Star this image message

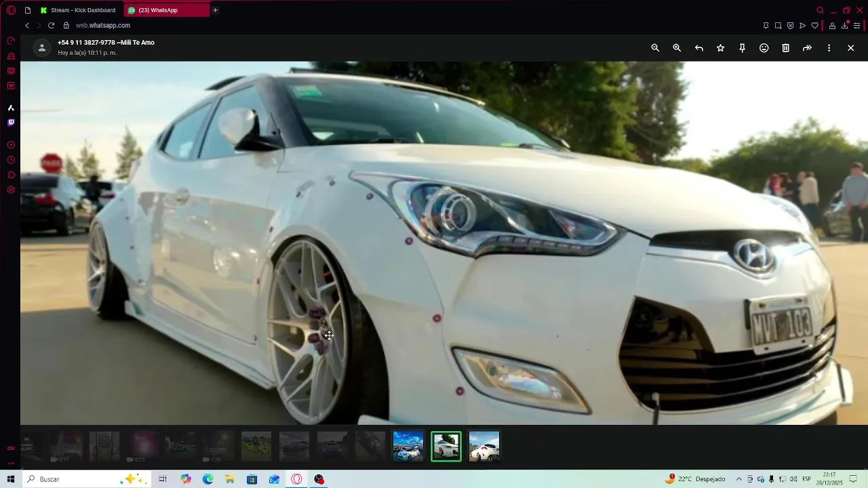pos(720,48)
